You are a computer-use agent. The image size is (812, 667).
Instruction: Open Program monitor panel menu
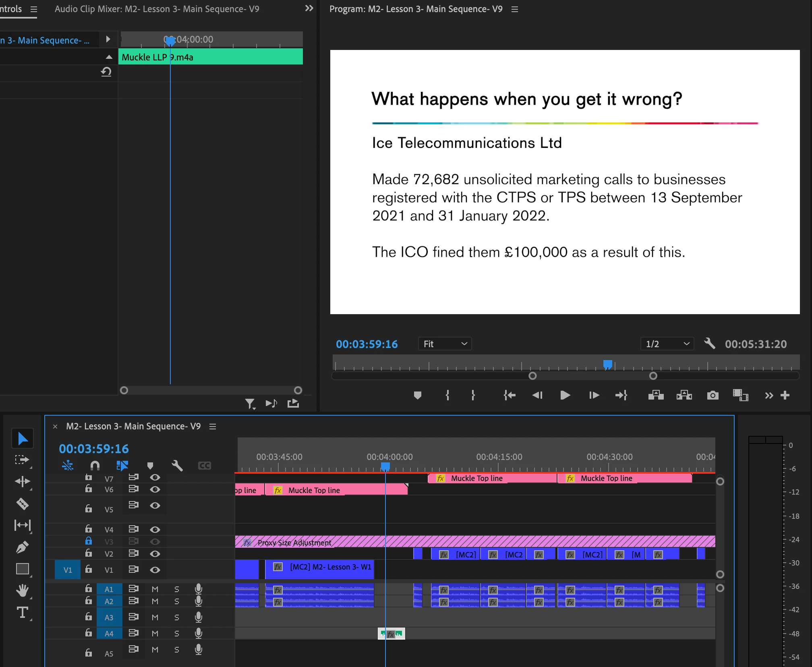point(515,9)
